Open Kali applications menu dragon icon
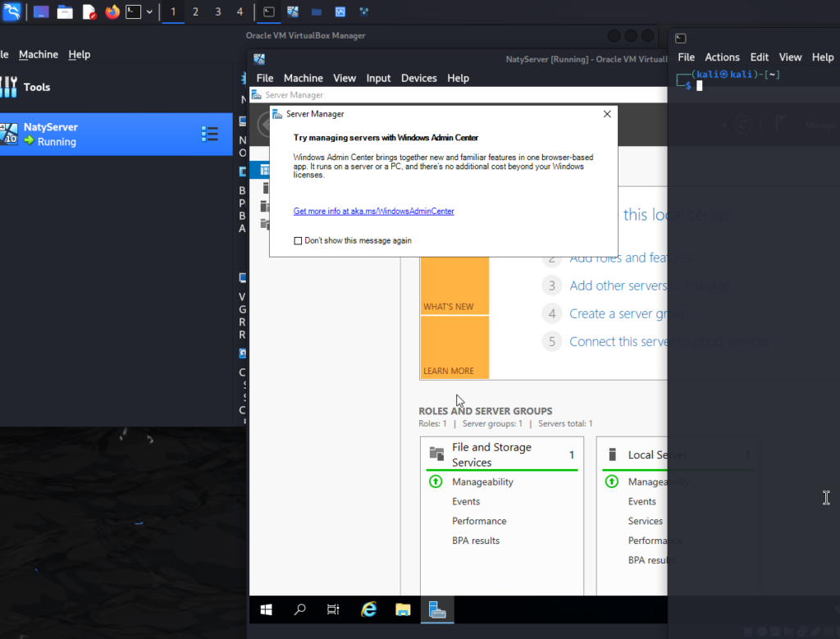This screenshot has width=840, height=639. (x=11, y=11)
